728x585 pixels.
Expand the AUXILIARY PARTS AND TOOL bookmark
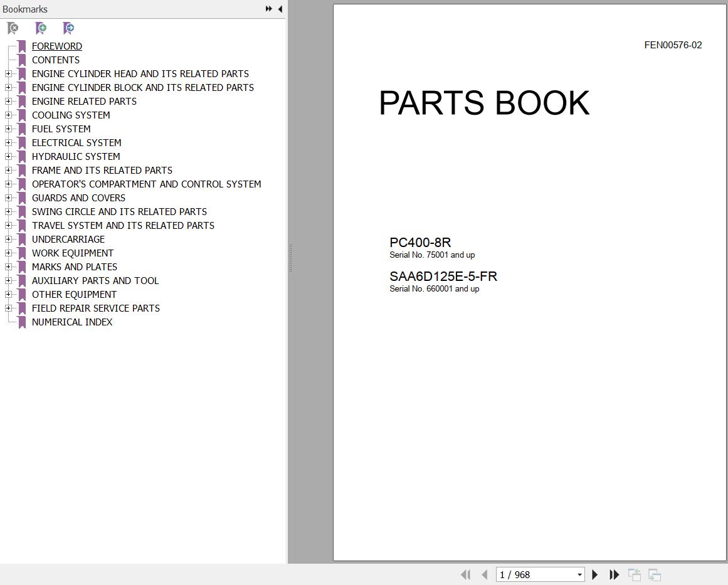(8, 281)
